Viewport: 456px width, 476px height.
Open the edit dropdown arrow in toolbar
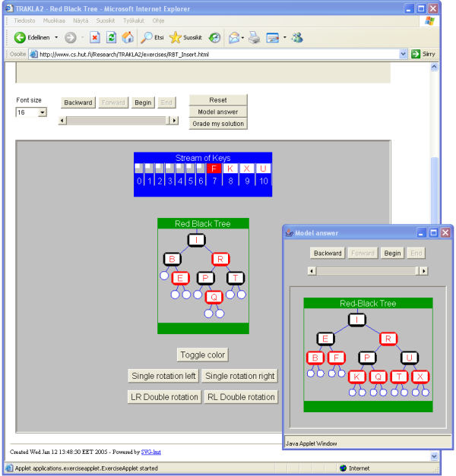pos(284,38)
